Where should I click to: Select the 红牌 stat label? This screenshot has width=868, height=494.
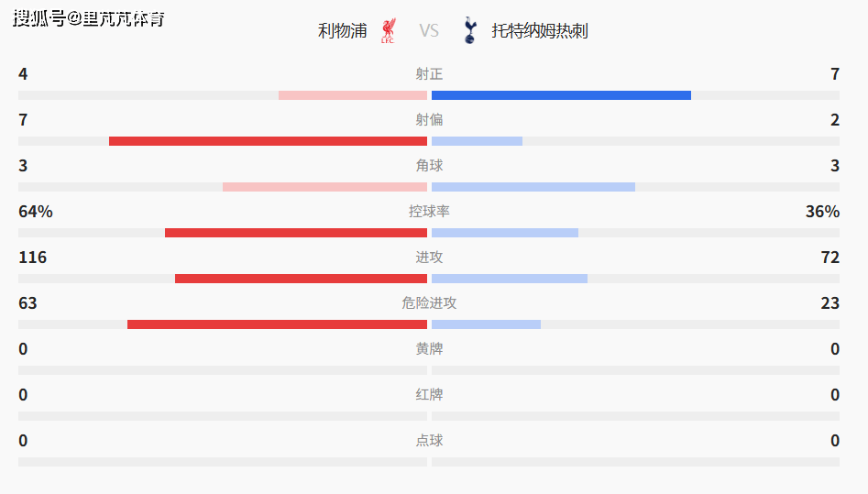[x=429, y=395]
